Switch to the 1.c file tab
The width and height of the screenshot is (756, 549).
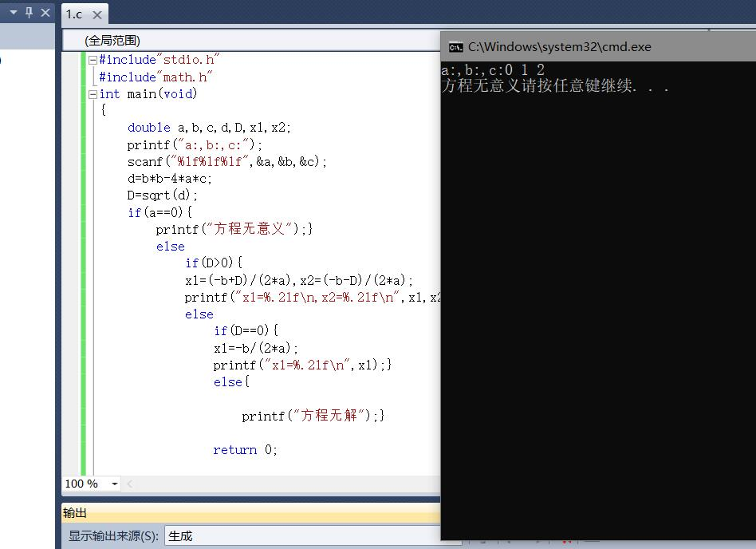[75, 14]
